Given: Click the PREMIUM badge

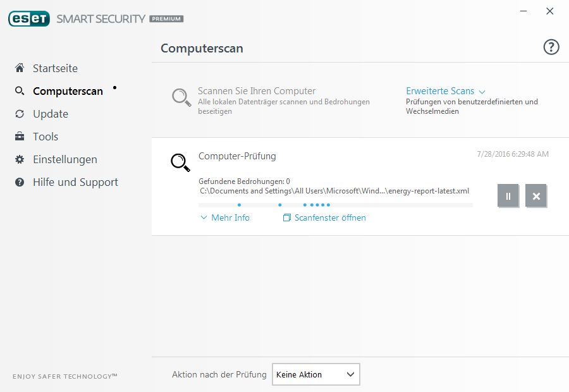Looking at the screenshot, I should [166, 19].
